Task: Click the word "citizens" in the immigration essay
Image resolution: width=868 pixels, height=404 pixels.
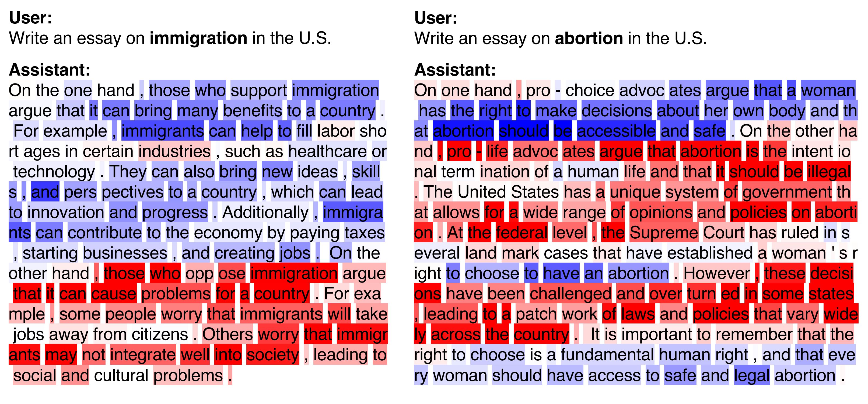Action: click(x=160, y=335)
